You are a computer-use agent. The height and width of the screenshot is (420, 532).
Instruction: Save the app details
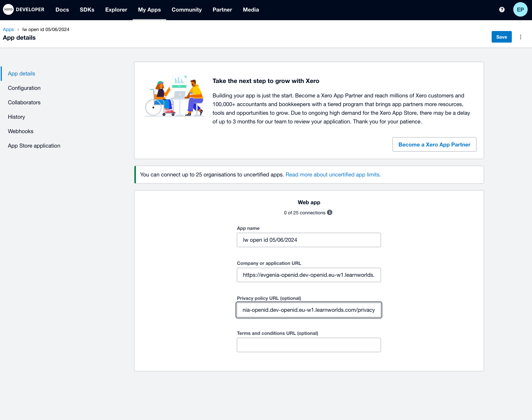[501, 37]
